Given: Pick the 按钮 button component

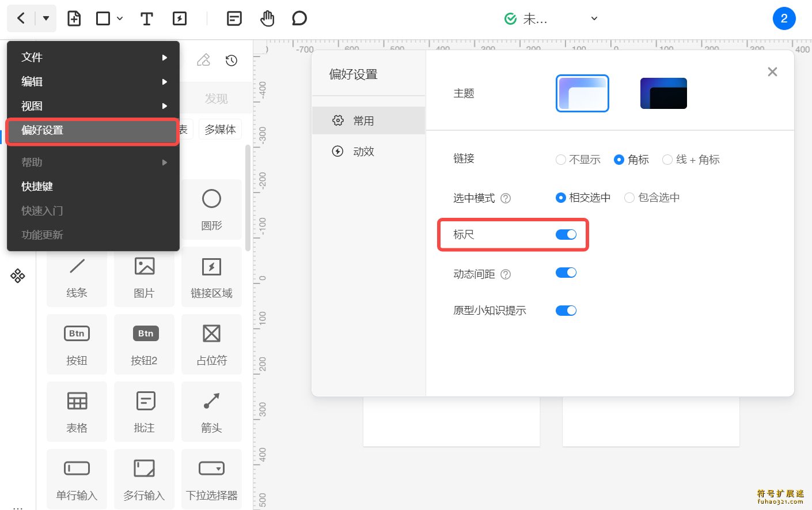Looking at the screenshot, I should pos(77,344).
